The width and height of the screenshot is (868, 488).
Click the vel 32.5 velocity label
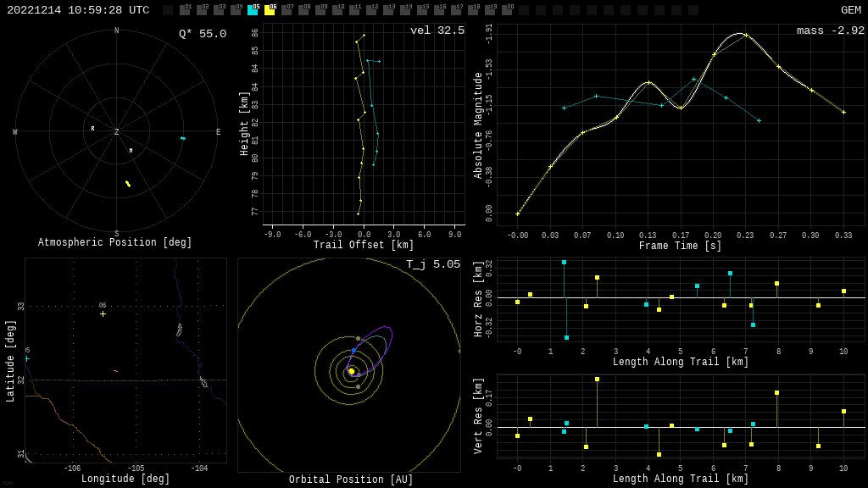point(437,30)
